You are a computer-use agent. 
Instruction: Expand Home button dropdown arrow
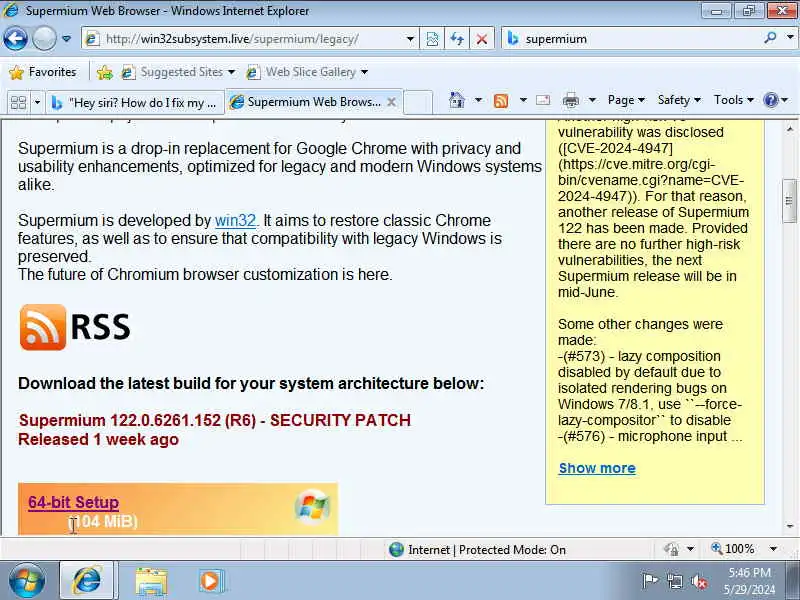tap(478, 100)
